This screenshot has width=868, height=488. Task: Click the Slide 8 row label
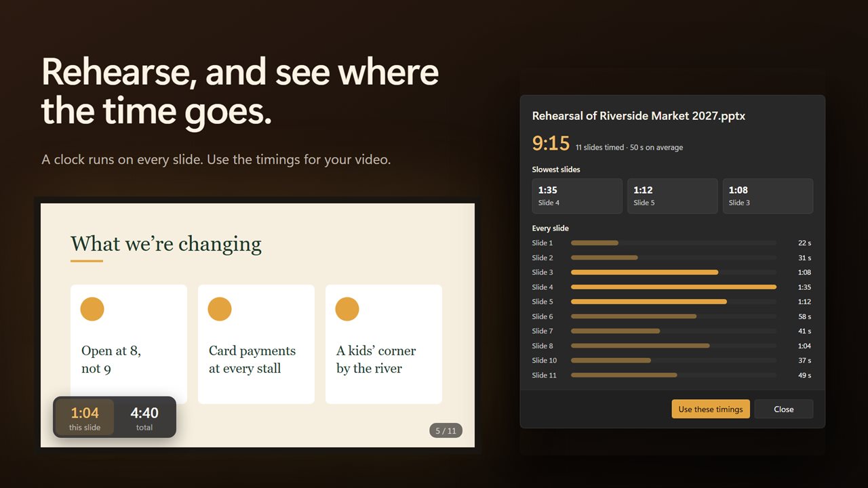[x=542, y=346]
